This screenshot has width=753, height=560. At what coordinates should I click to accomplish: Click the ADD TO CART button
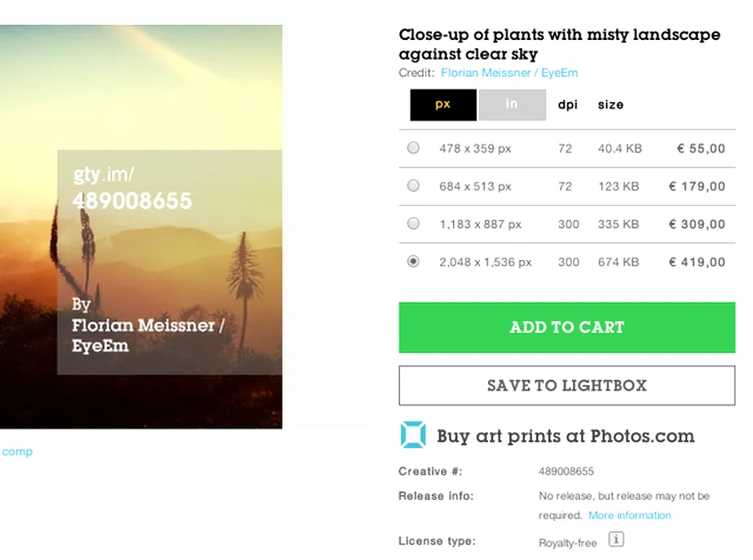[x=567, y=327]
